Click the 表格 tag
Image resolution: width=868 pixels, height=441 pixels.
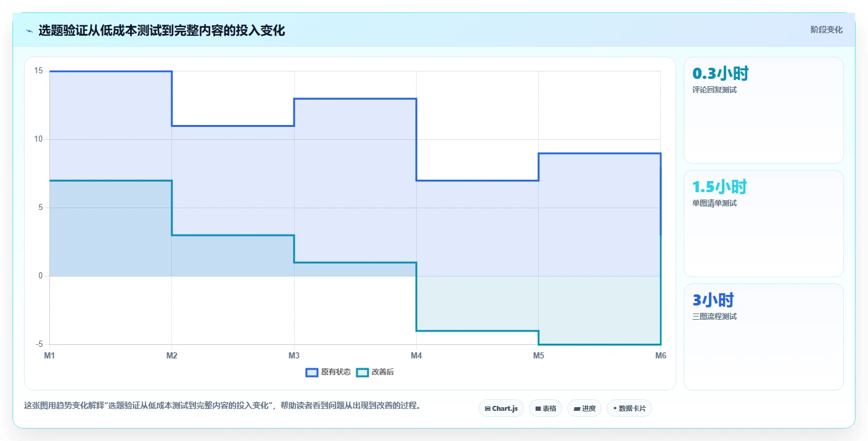(x=546, y=408)
